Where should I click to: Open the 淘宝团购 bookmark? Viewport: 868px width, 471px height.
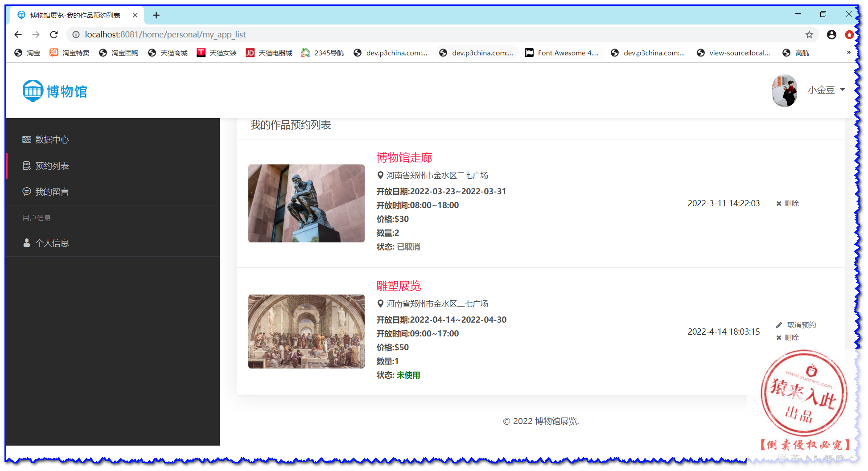[119, 53]
